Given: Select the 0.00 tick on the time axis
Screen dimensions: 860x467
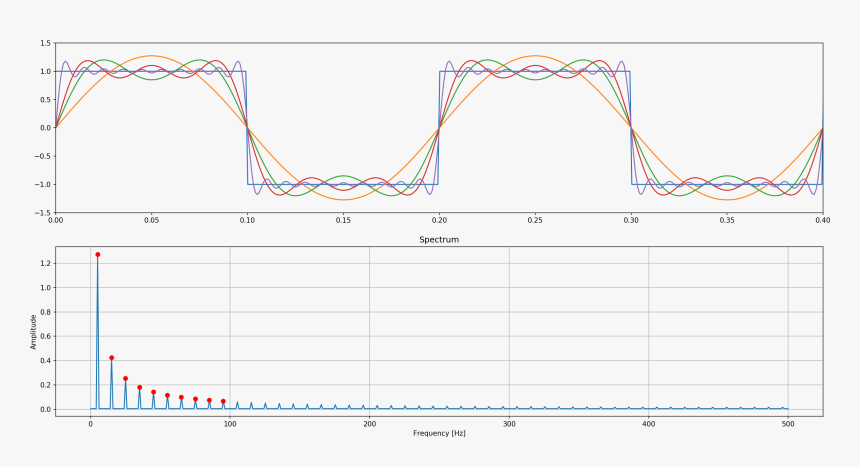Looking at the screenshot, I should pyautogui.click(x=55, y=220).
